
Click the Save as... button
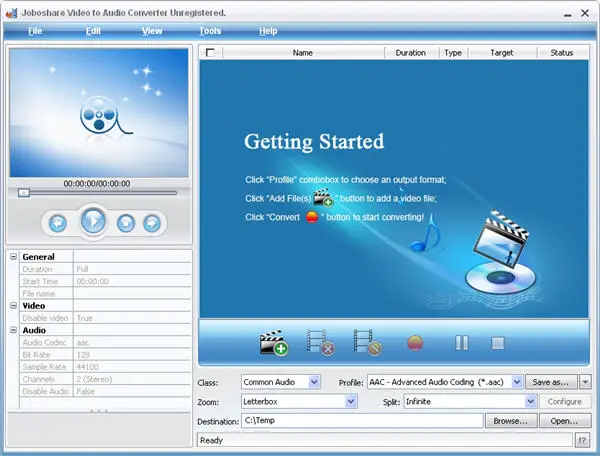click(551, 382)
